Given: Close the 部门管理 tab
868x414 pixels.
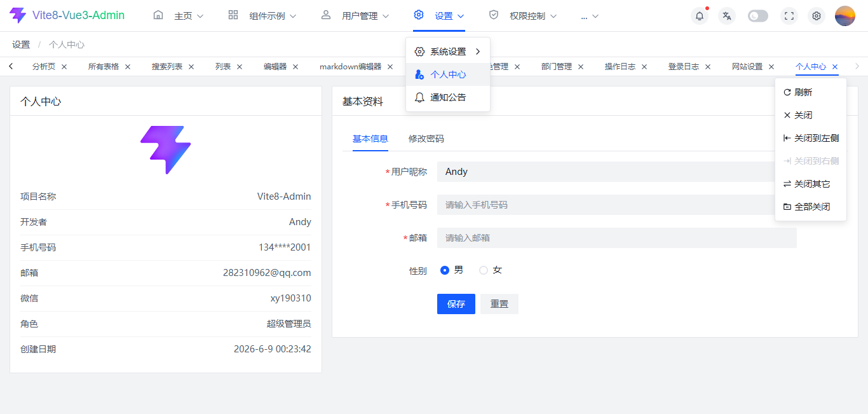Looking at the screenshot, I should point(581,67).
